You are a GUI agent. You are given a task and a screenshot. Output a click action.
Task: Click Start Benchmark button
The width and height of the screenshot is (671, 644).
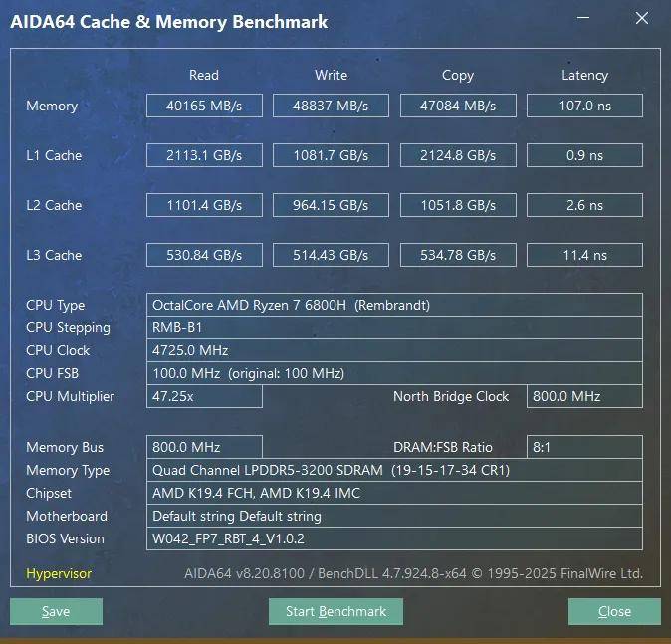[x=335, y=611]
